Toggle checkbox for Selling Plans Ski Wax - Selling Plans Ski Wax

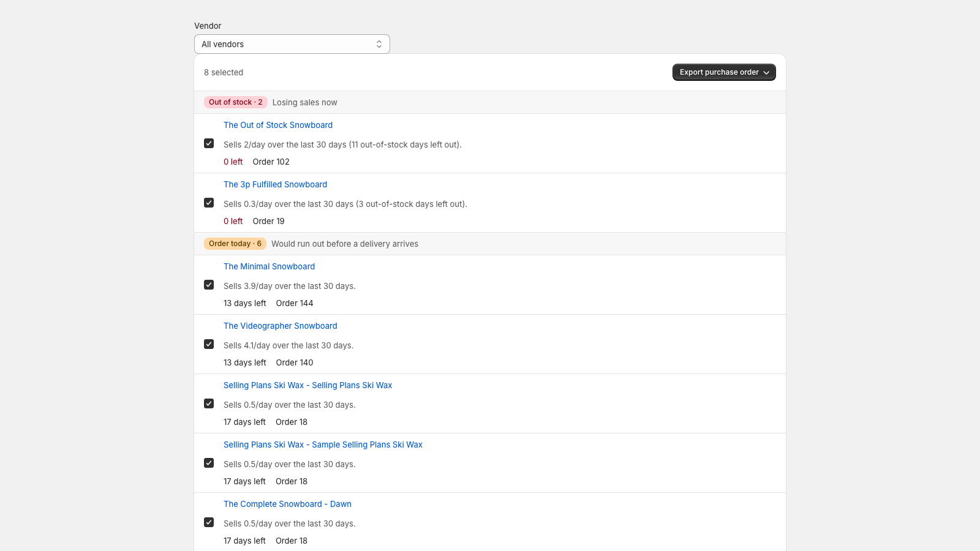209,403
